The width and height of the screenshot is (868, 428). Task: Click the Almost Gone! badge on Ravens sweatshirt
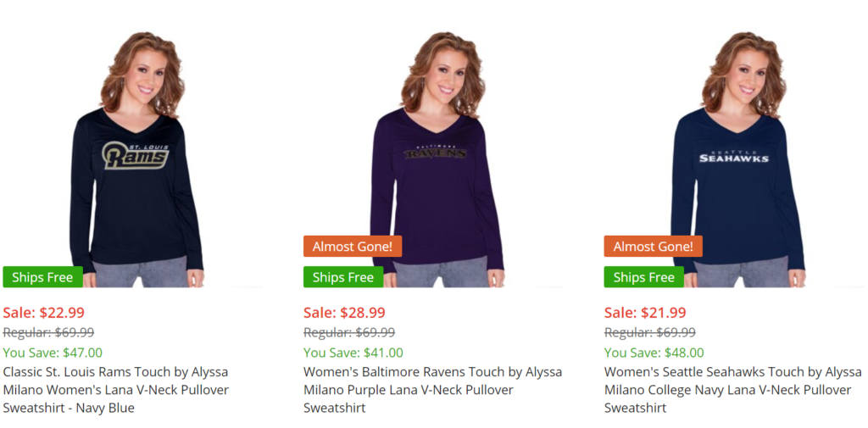pos(353,247)
